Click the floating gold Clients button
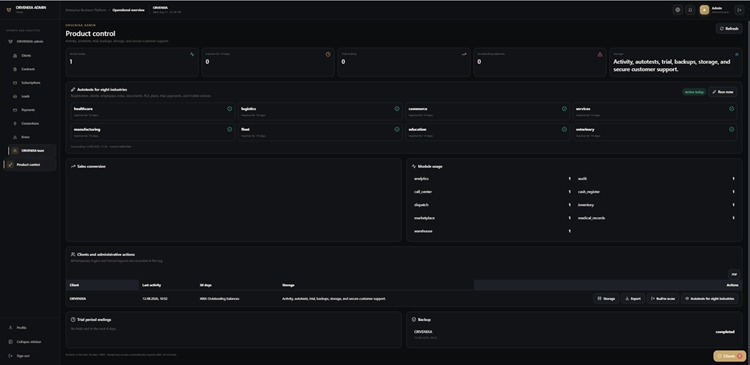Image resolution: width=750 pixels, height=365 pixels. point(729,356)
